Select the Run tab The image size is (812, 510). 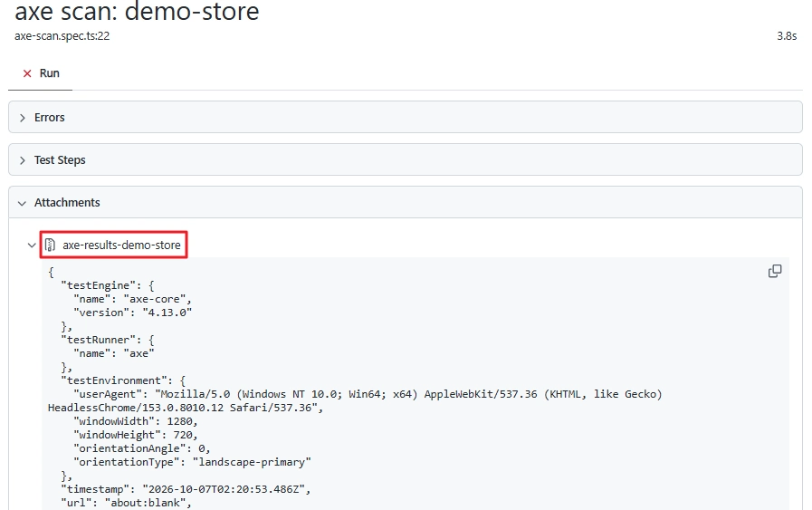tap(41, 73)
